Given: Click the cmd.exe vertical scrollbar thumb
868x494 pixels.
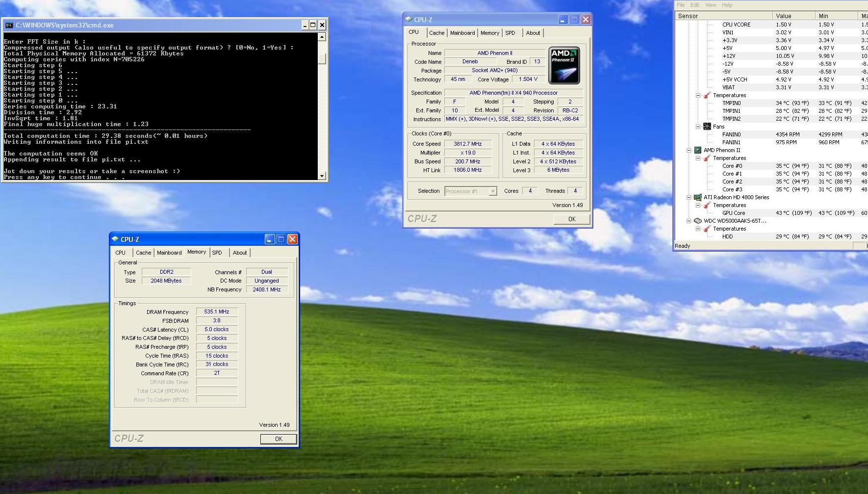Looking at the screenshot, I should (322, 59).
